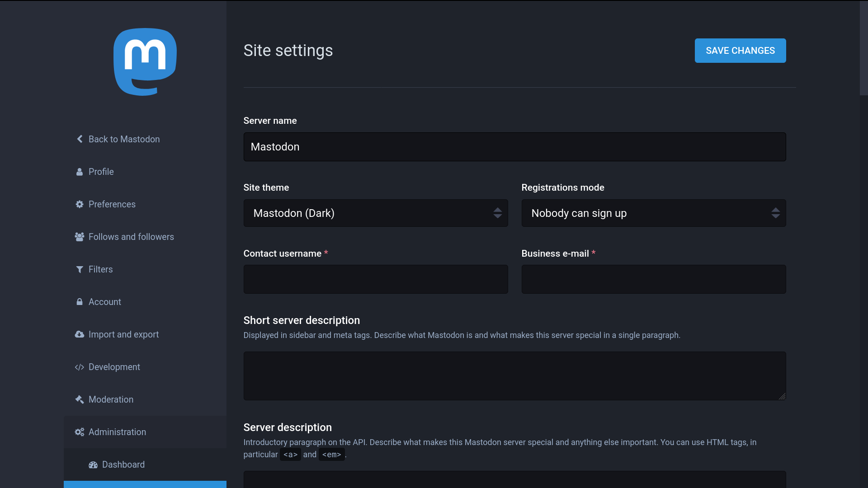Click the Account lock icon

tap(80, 302)
